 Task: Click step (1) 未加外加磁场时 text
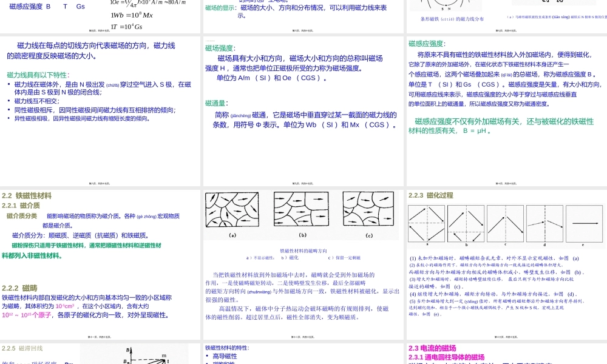pos(494,258)
